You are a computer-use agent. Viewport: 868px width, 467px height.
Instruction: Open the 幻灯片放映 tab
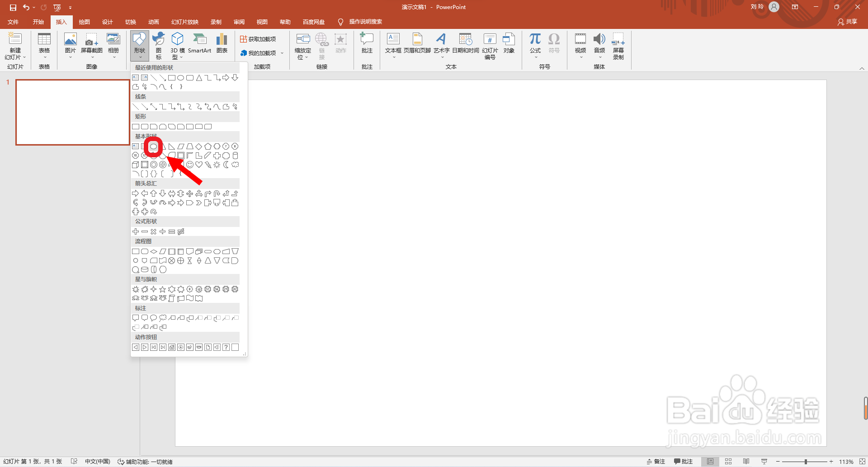click(185, 22)
